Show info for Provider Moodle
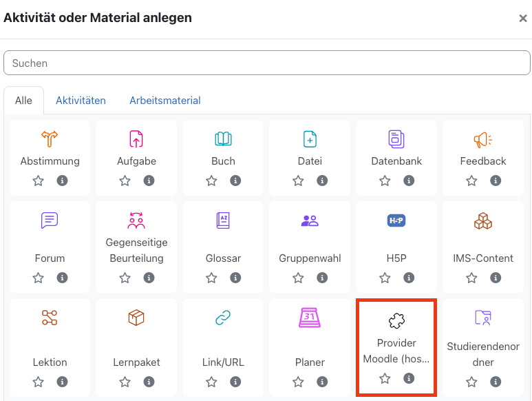The width and height of the screenshot is (532, 401). (x=409, y=378)
